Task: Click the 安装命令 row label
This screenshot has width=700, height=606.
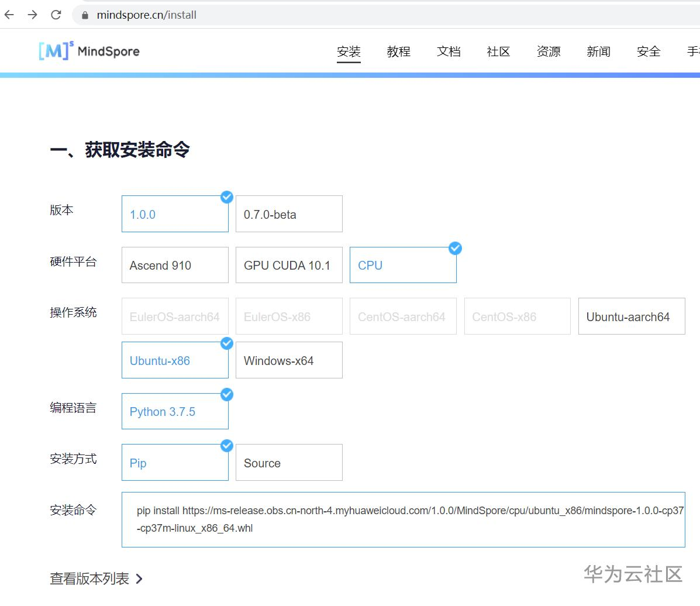Action: pyautogui.click(x=73, y=510)
